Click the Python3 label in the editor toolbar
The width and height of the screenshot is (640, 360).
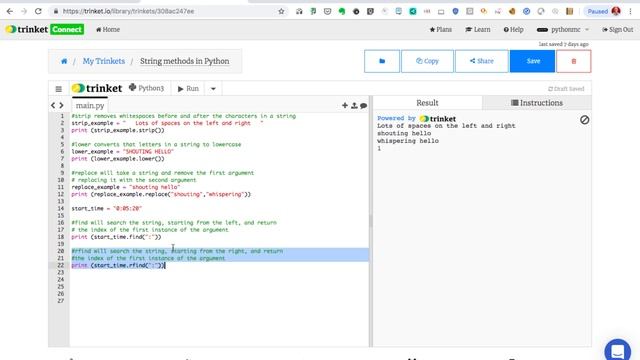[146, 88]
